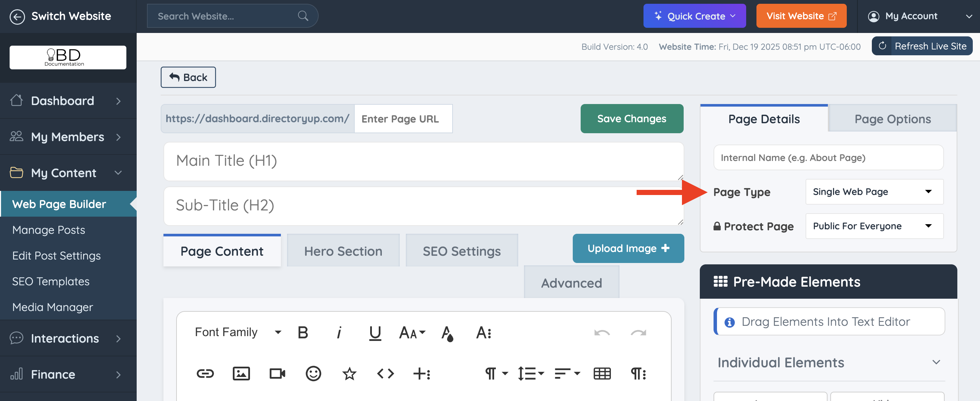The image size is (980, 401).
Task: Click the Underline formatting icon
Action: click(375, 333)
